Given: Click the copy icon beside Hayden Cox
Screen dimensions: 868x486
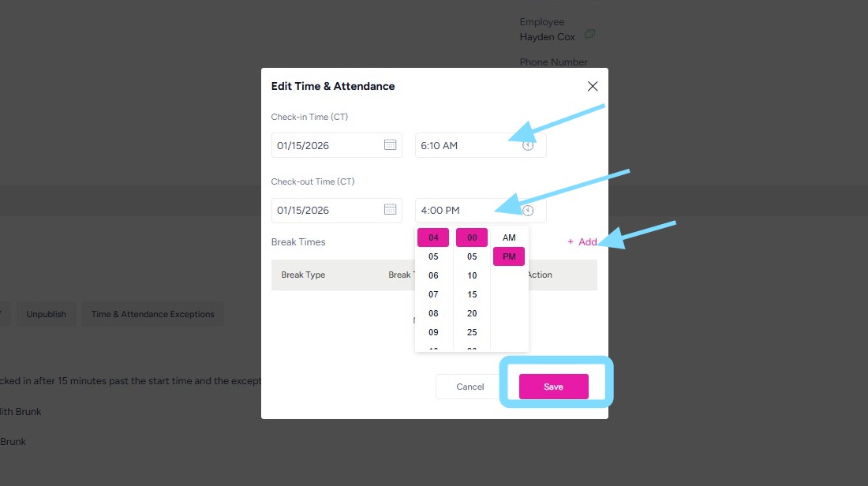Looking at the screenshot, I should pos(589,36).
